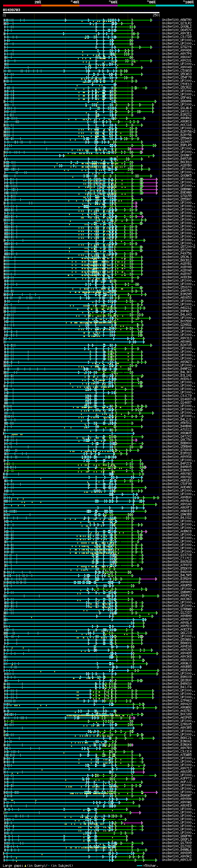Select hit label UniRef100_B3MZS2
Viewport: 197px width, 868px height.
(x=177, y=115)
